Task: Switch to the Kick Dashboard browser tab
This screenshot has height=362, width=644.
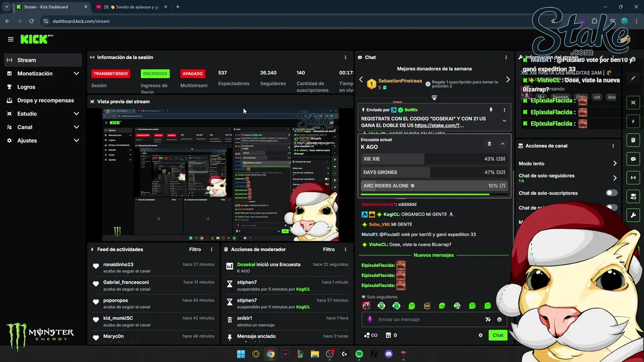Action: click(x=52, y=7)
